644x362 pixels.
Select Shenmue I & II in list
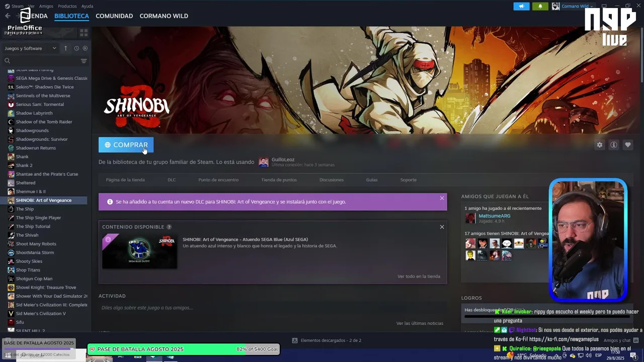pyautogui.click(x=31, y=192)
